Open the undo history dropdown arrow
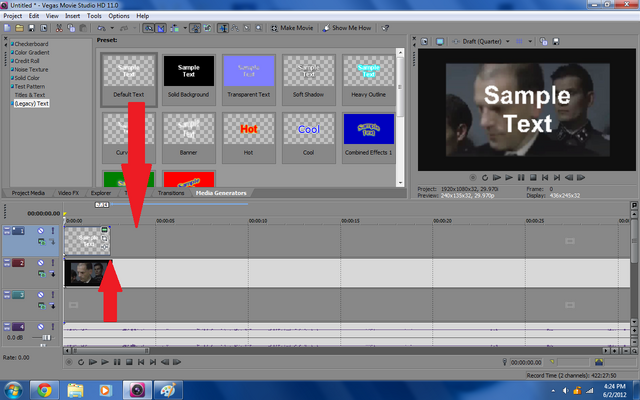640x400 pixels. point(112,28)
